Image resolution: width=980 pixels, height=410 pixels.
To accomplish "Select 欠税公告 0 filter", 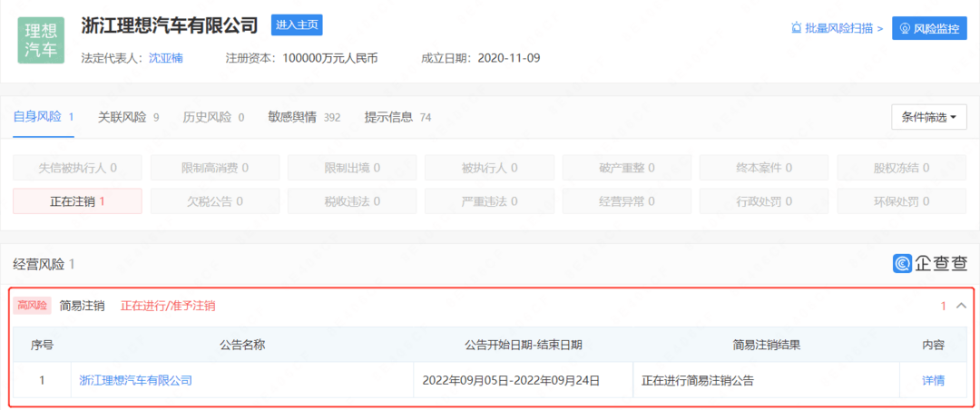I will 215,201.
